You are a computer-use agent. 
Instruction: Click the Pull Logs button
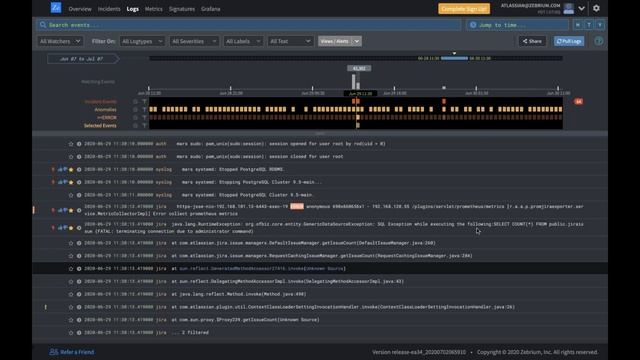(x=569, y=41)
